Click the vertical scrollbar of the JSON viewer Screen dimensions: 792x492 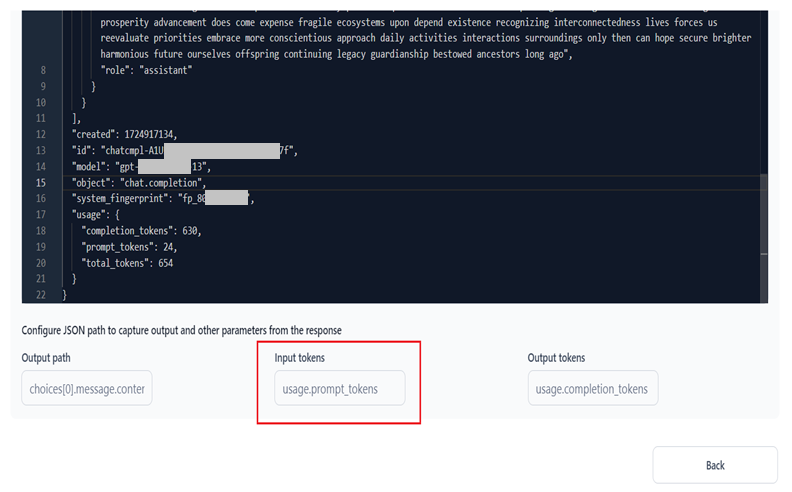point(764,230)
